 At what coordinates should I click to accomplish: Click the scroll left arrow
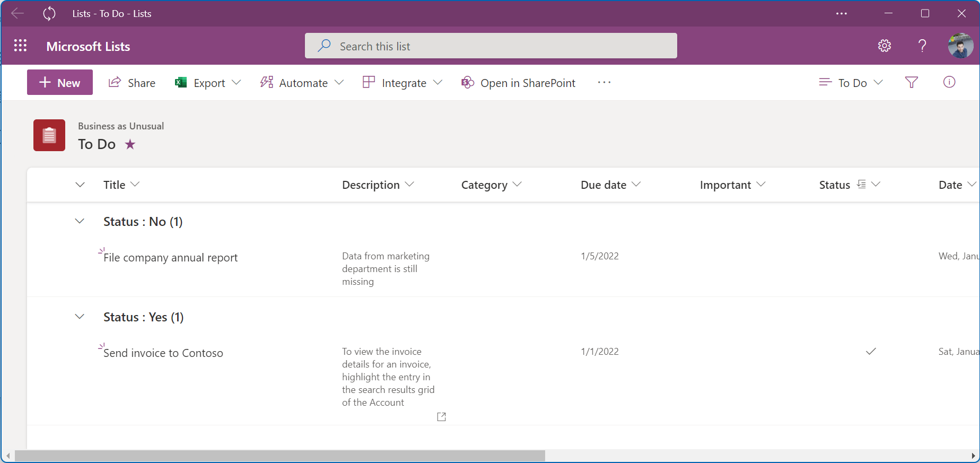(7, 456)
